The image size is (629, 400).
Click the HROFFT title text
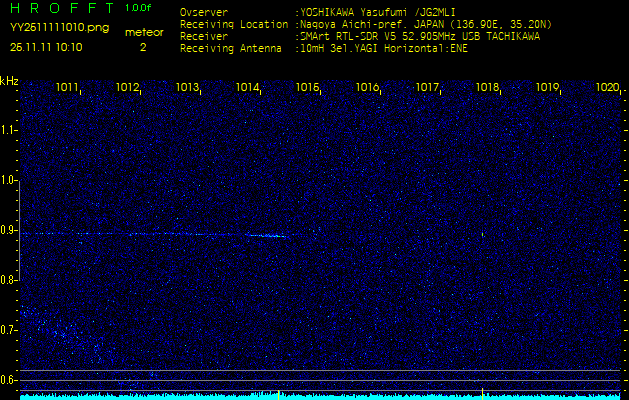coord(60,9)
